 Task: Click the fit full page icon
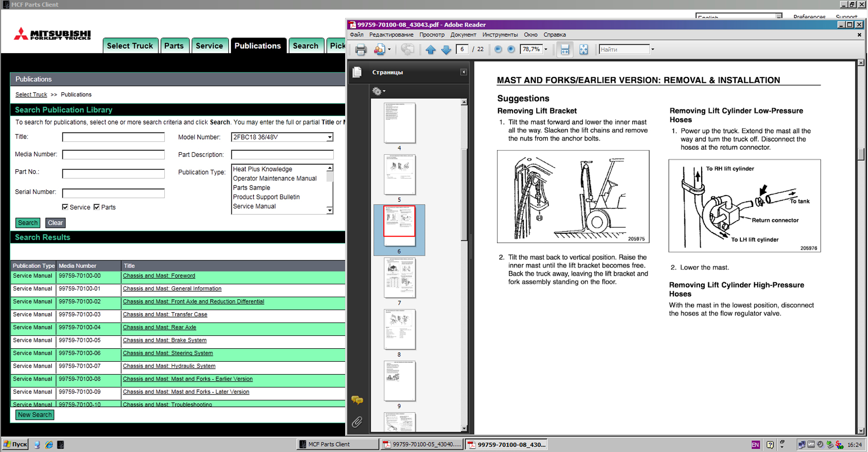click(x=583, y=50)
